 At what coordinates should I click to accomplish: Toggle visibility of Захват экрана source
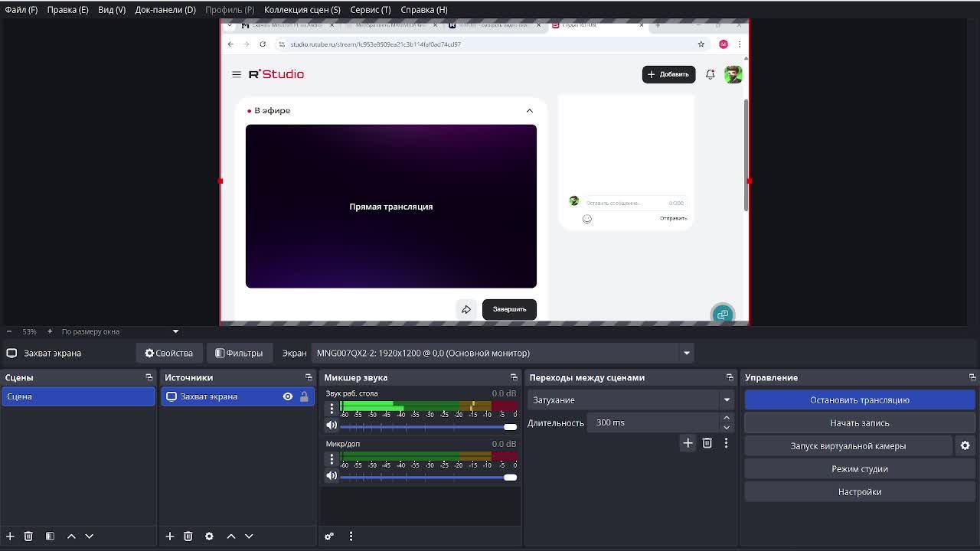point(288,396)
